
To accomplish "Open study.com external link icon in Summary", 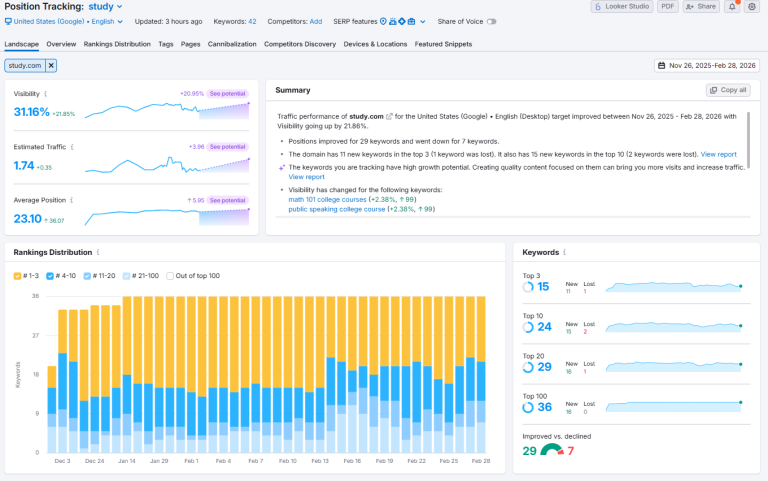I will [x=390, y=116].
